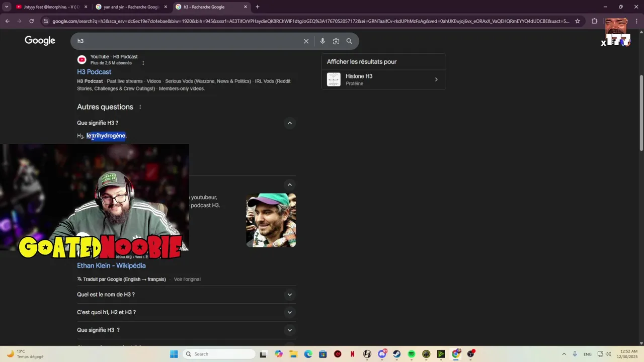Open the H3 Podcast result link
Screen dimensions: 644x362
(x=94, y=72)
